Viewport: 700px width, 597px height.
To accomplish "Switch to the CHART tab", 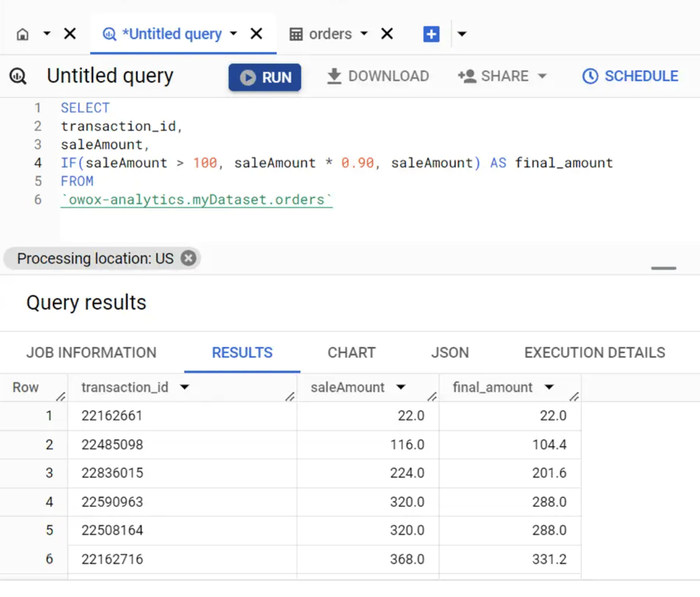I will click(x=352, y=352).
